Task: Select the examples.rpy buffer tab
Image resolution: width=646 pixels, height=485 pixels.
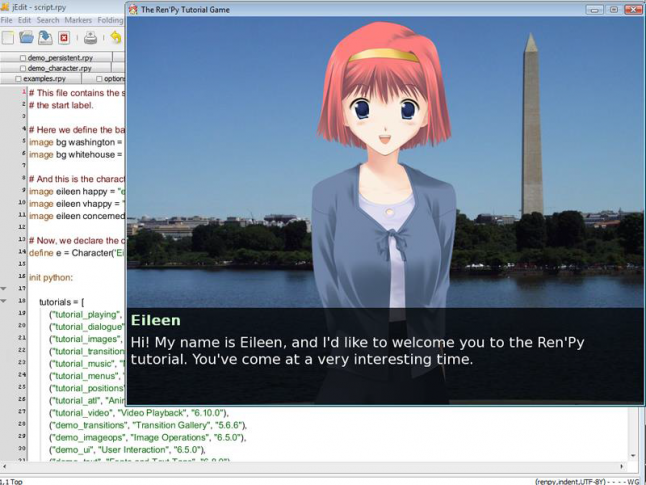Action: pyautogui.click(x=44, y=78)
